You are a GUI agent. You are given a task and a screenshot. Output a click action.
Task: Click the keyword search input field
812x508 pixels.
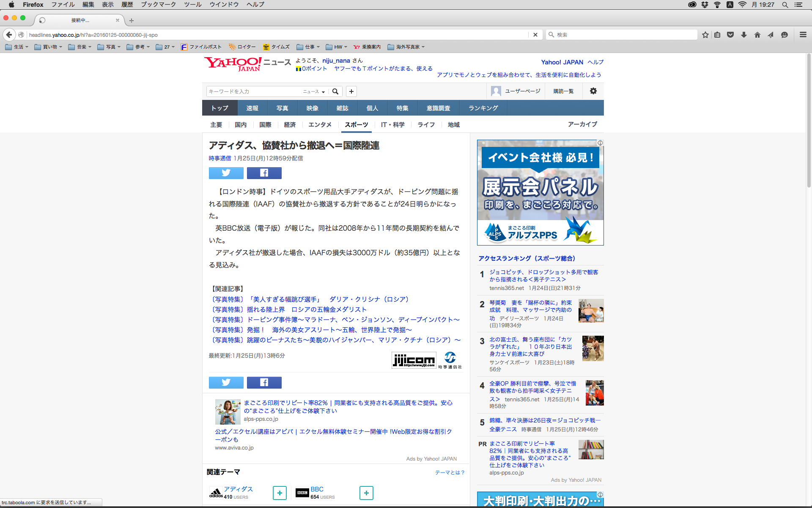[254, 91]
